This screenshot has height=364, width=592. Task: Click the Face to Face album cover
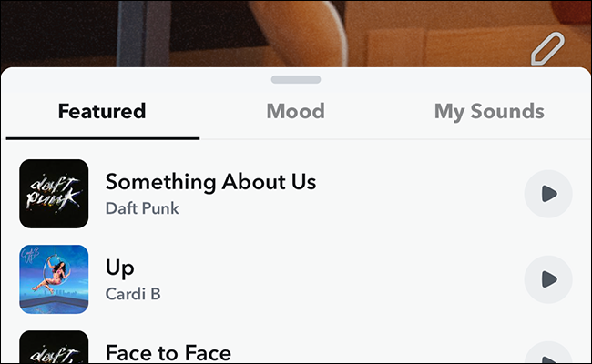click(x=54, y=348)
